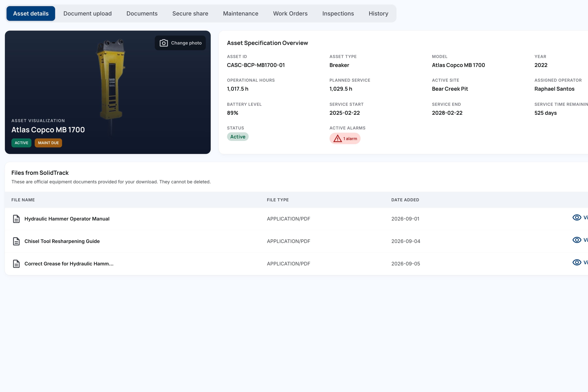Go to the Documents tab
Image resolution: width=588 pixels, height=392 pixels.
point(142,14)
